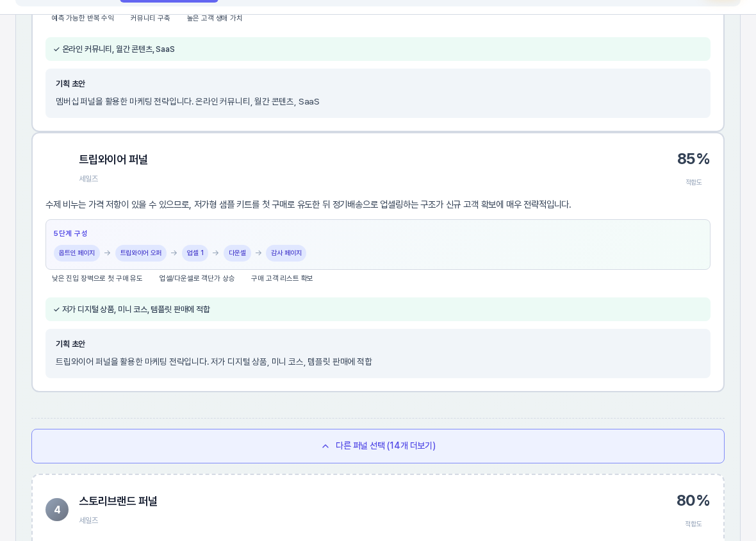Click the chevron-up icon on the funnel selector
The height and width of the screenshot is (541, 756).
325,446
